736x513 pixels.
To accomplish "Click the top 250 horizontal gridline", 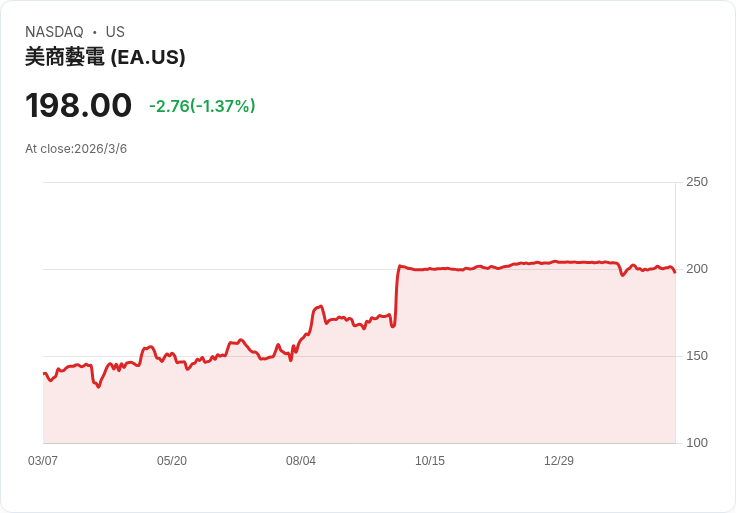I will click(x=360, y=182).
